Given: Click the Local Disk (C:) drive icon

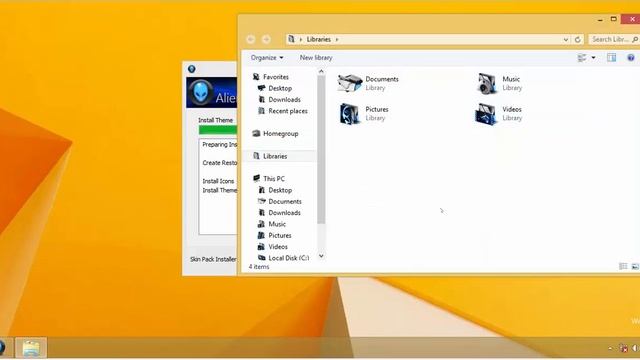Looking at the screenshot, I should pyautogui.click(x=262, y=258).
